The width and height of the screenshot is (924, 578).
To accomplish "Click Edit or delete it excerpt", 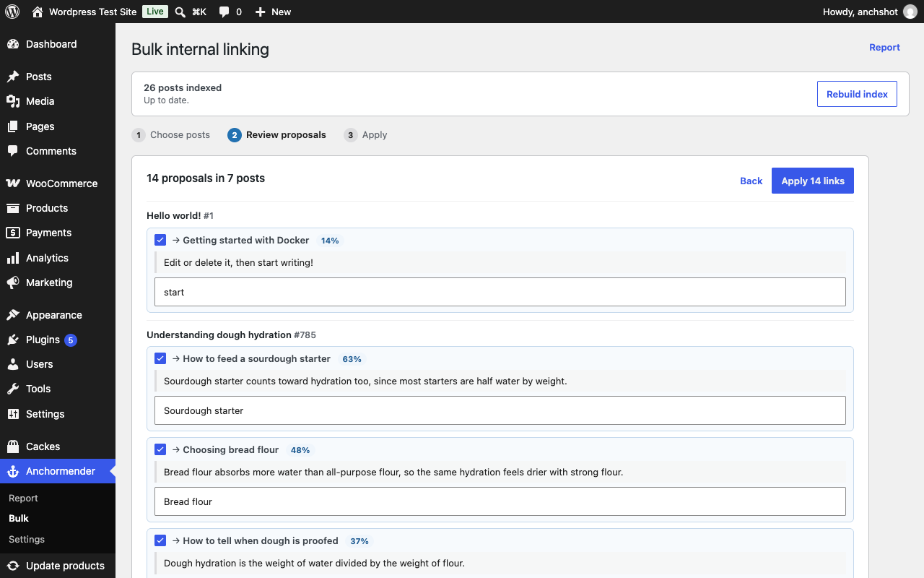I will coord(238,262).
